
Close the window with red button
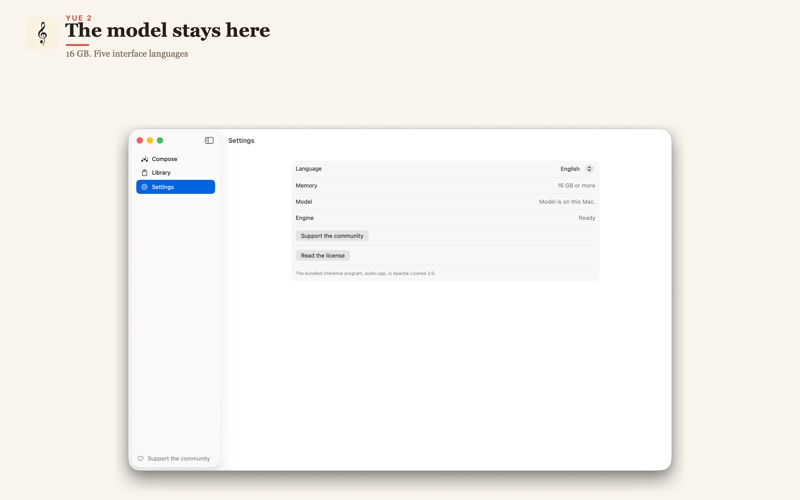(x=140, y=140)
